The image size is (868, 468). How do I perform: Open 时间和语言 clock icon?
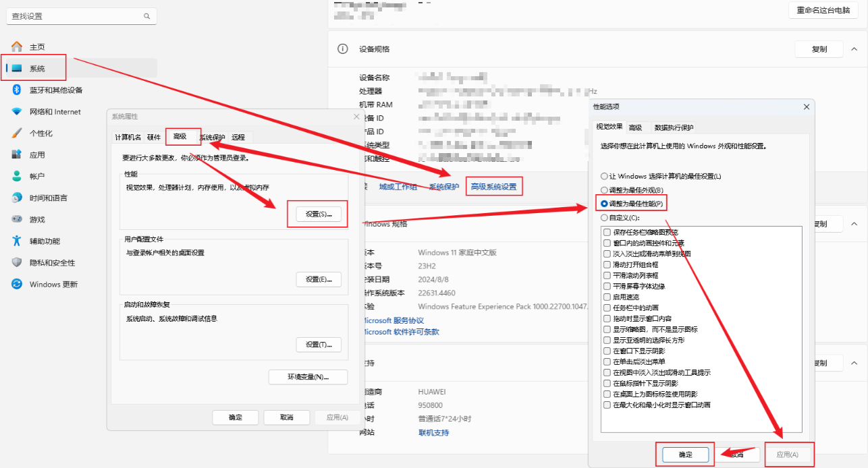pos(17,198)
